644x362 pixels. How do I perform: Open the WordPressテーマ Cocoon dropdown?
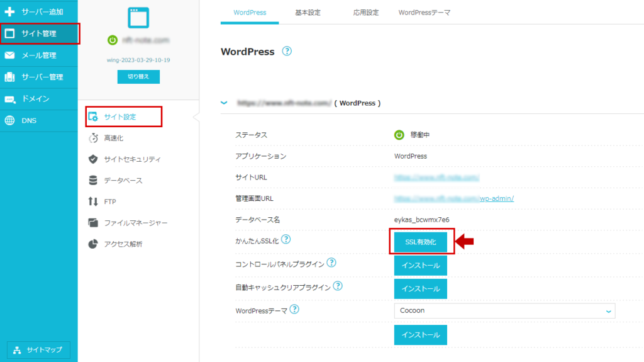(504, 310)
